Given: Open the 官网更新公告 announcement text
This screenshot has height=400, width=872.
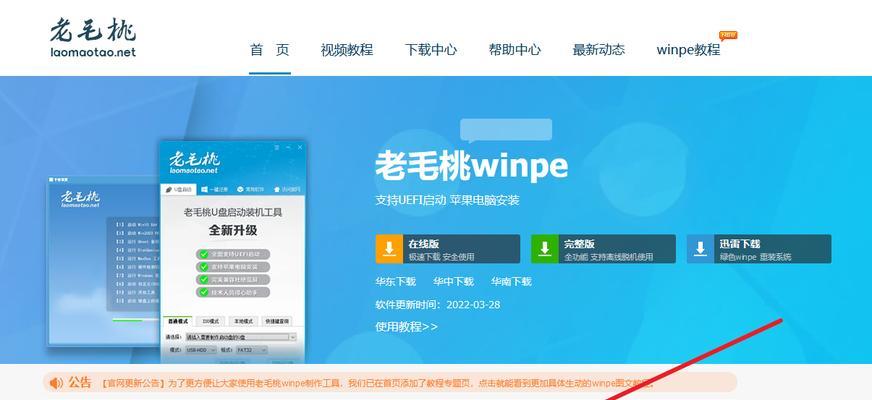Looking at the screenshot, I should 378,383.
